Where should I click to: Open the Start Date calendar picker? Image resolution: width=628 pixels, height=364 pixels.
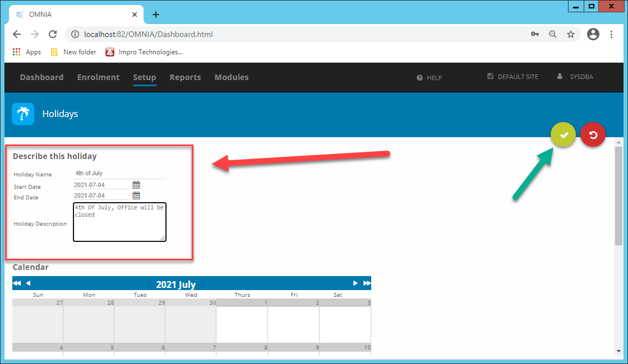click(x=136, y=185)
